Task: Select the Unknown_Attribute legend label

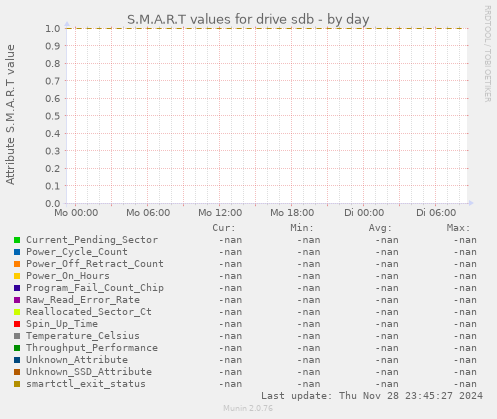Action: click(77, 360)
